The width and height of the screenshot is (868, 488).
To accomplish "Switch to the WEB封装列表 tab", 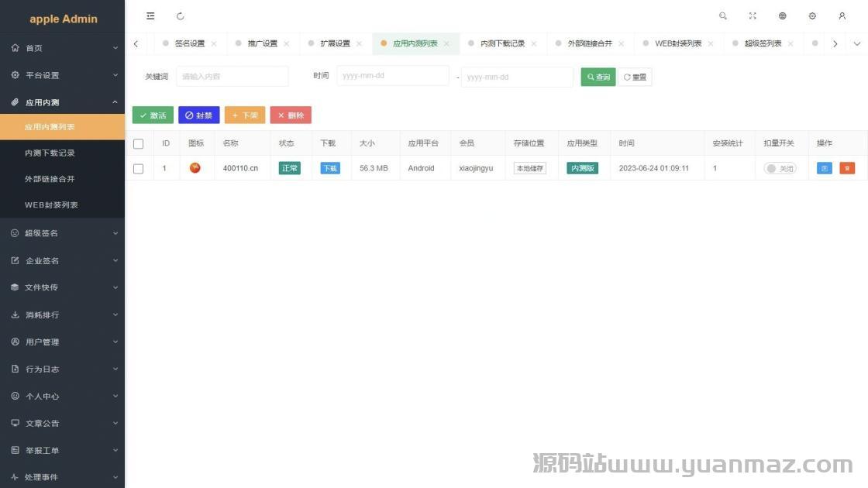I will click(x=678, y=43).
